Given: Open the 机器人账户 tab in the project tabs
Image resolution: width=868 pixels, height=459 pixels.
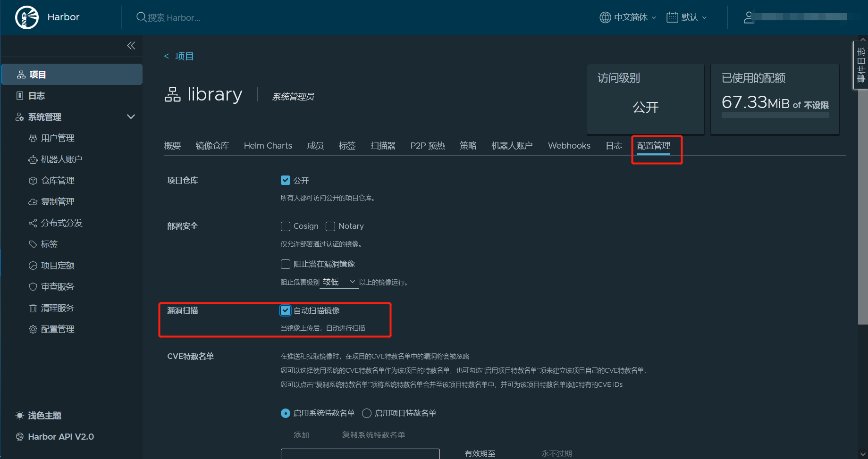Looking at the screenshot, I should [512, 146].
